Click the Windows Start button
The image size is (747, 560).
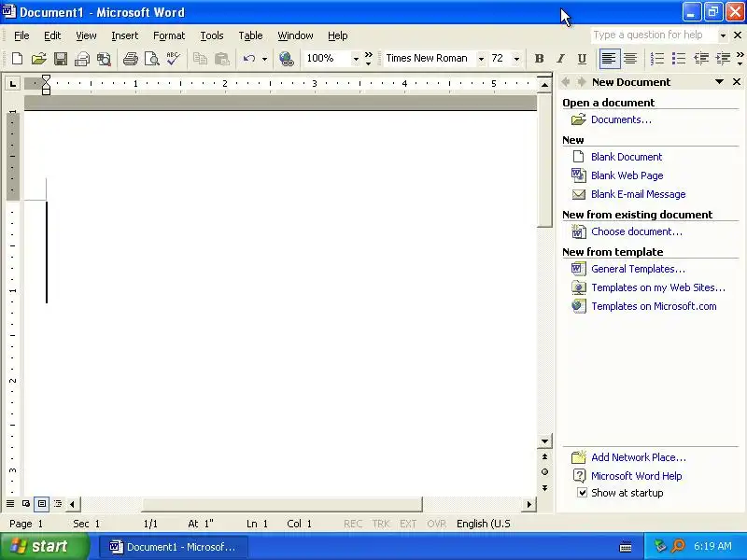(45, 546)
